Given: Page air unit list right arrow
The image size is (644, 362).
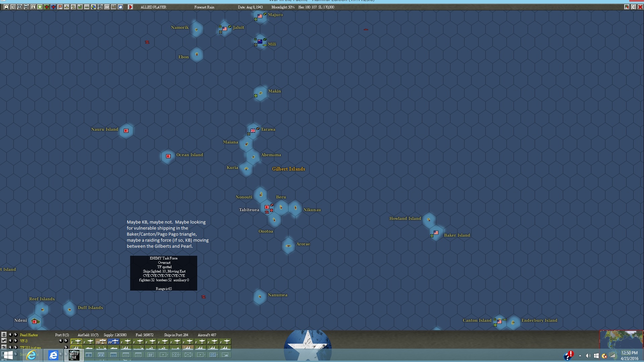Looking at the screenshot, I should pyautogui.click(x=66, y=341).
